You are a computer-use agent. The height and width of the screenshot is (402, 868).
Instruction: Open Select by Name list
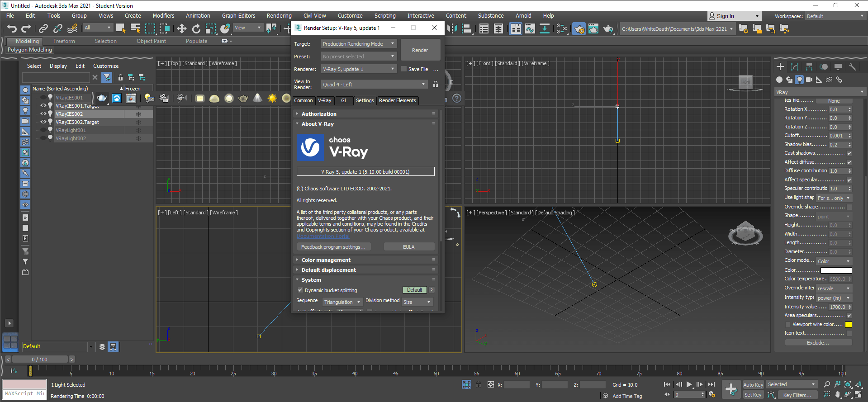point(135,28)
